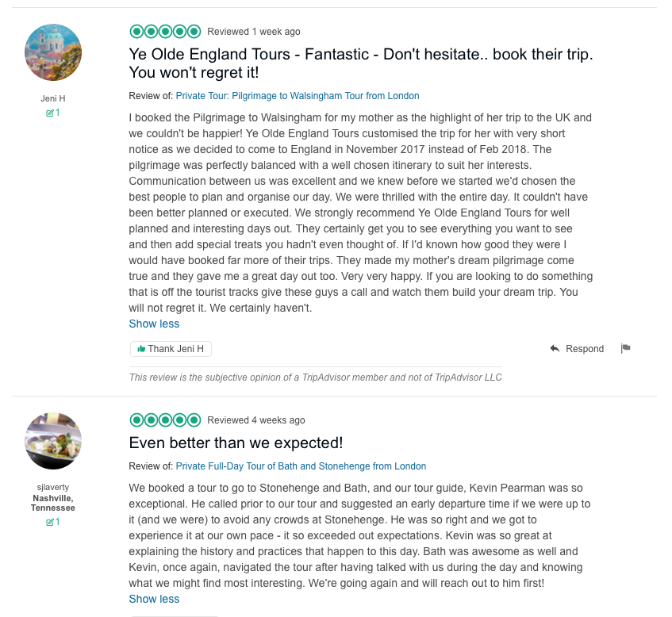Click the Jeni H username
The width and height of the screenshot is (672, 617).
point(53,98)
